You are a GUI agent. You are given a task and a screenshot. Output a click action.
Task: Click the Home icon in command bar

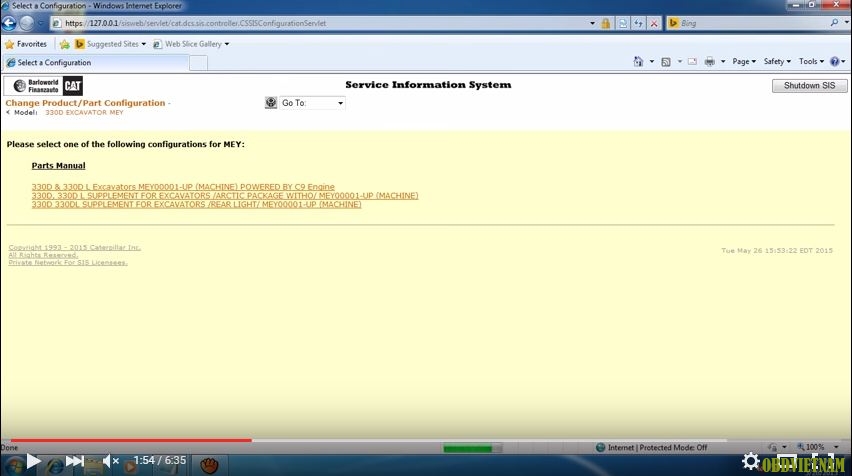pyautogui.click(x=640, y=62)
